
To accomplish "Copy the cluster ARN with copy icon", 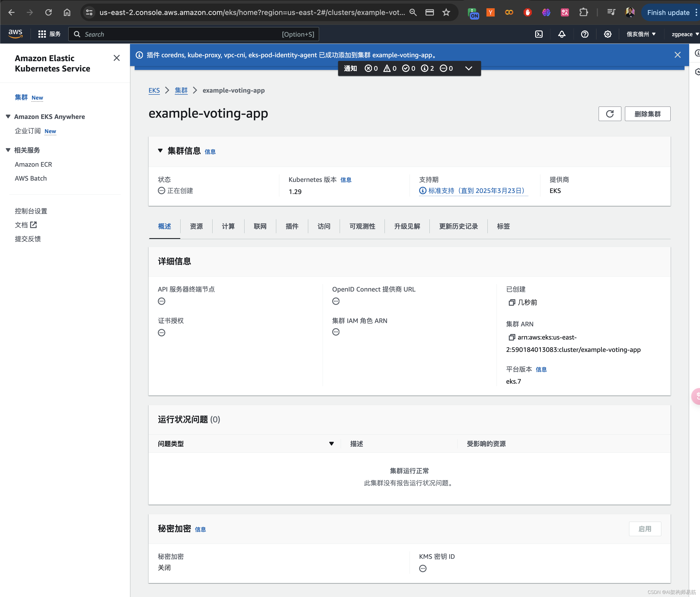I will 511,337.
